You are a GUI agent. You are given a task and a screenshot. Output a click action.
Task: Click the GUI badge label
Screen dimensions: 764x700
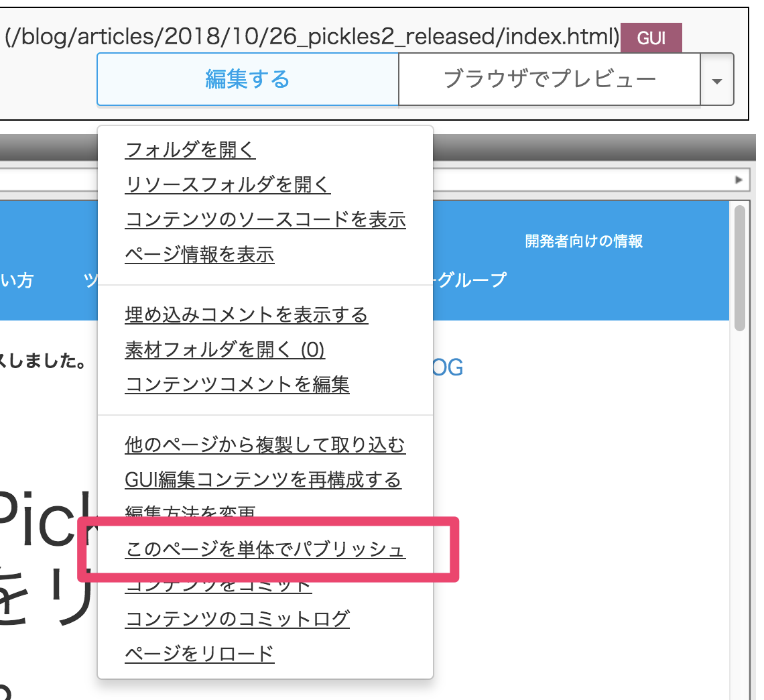(651, 39)
